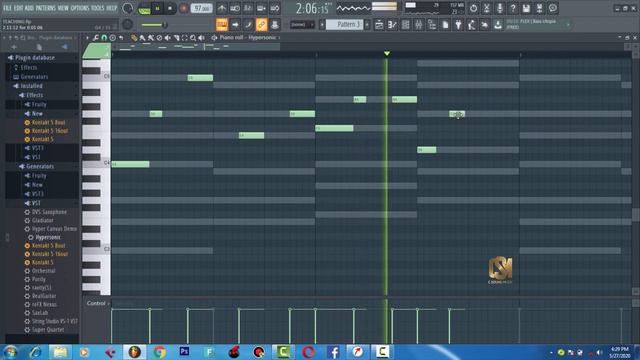The width and height of the screenshot is (640, 360).
Task: Select the DVS Saxophone plugin
Action: pos(49,212)
